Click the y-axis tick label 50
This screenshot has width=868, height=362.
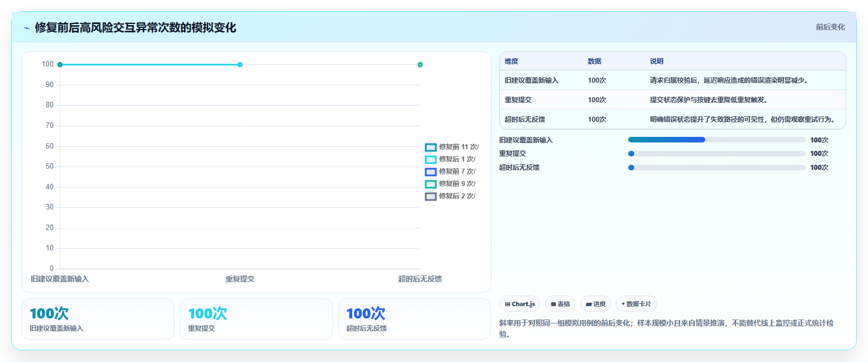tap(50, 166)
